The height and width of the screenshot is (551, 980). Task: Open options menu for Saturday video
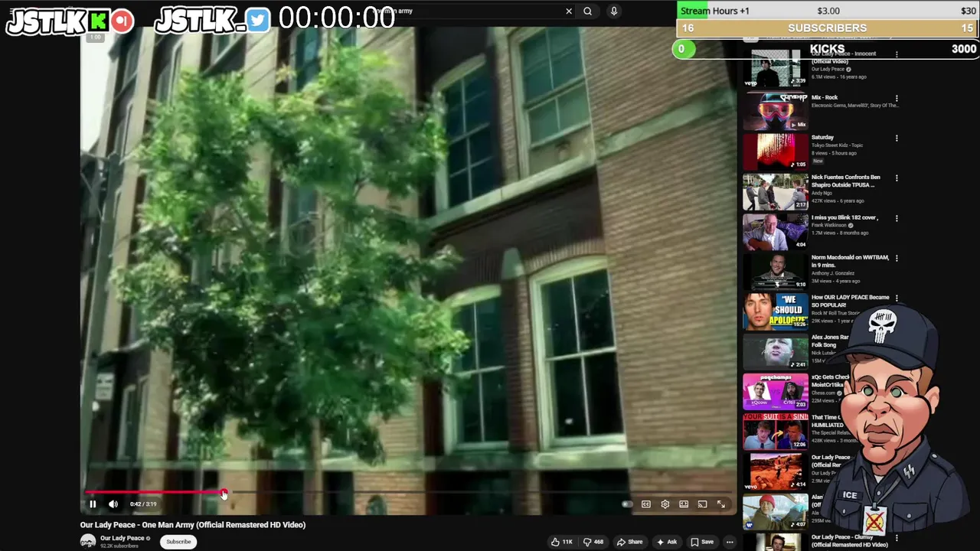[x=897, y=139]
